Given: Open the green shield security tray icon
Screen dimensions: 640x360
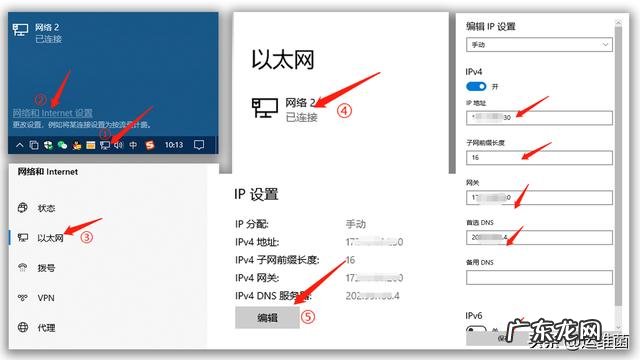Looking at the screenshot, I should [48, 145].
